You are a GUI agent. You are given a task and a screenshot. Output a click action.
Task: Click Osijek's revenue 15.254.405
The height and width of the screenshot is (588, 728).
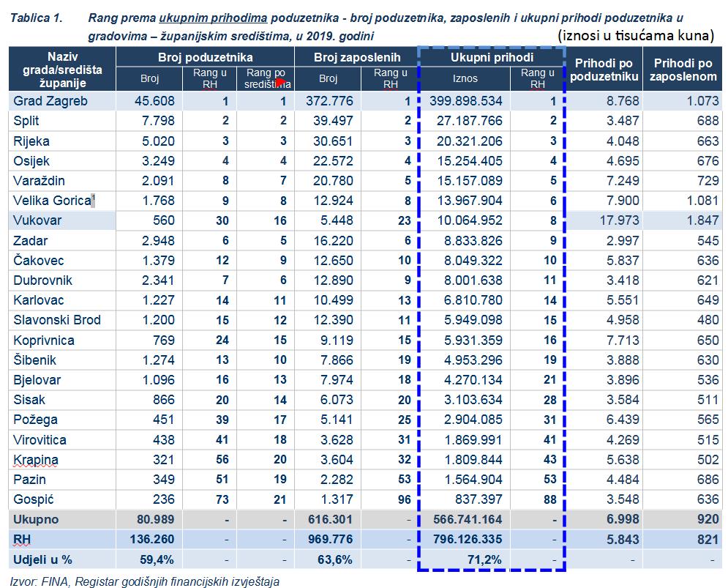coord(470,161)
